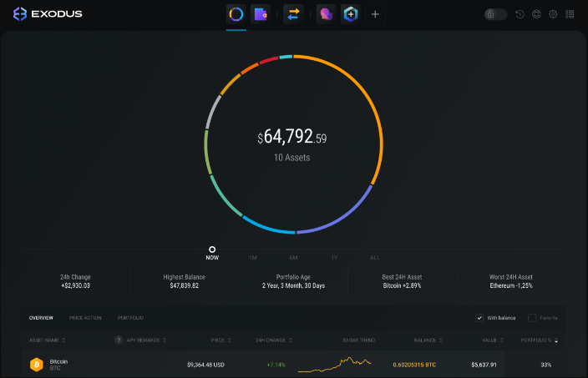
Task: Click the 24h Change +$2,930.03 stat
Action: point(75,281)
